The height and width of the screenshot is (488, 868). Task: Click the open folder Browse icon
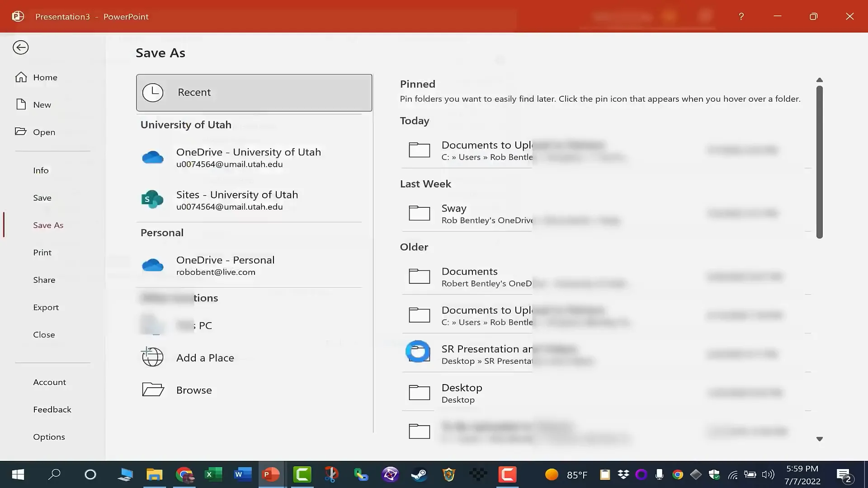click(x=153, y=389)
